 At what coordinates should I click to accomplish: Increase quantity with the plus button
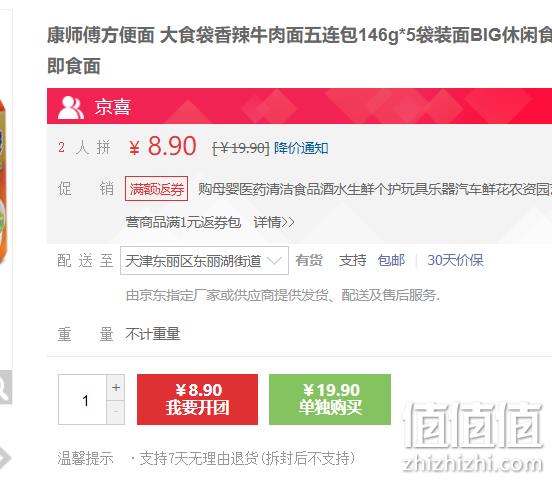click(116, 387)
